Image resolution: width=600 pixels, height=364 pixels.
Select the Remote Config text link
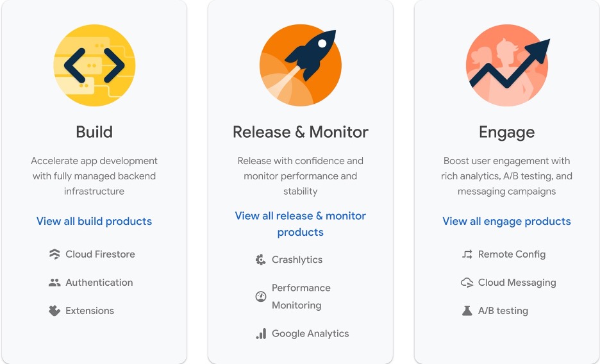click(x=512, y=254)
